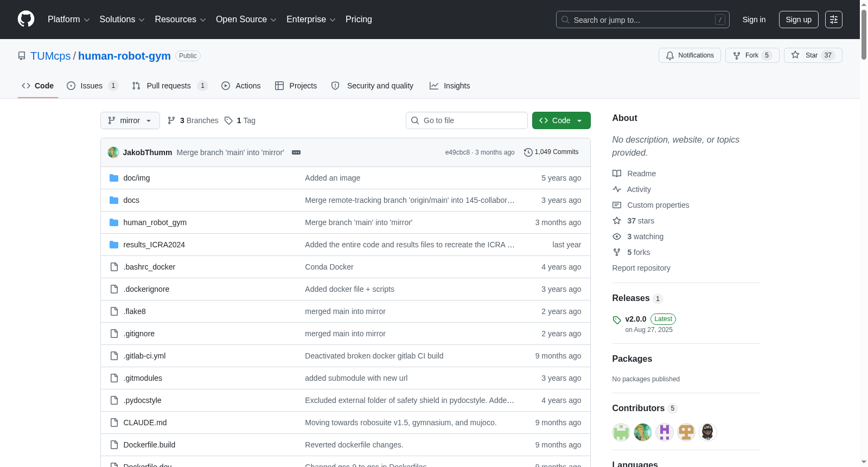
Task: Switch to the Pull requests tab
Action: coord(170,86)
